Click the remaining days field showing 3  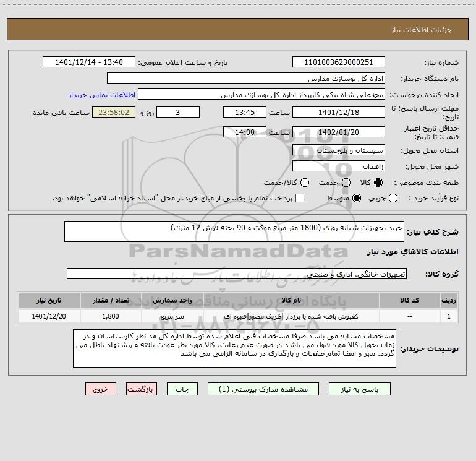pyautogui.click(x=178, y=112)
